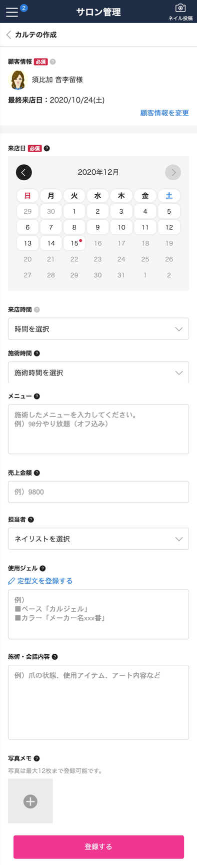The height and width of the screenshot is (868, 197).
Task: Go back using the カルテの作成 arrow
Action: 8,35
